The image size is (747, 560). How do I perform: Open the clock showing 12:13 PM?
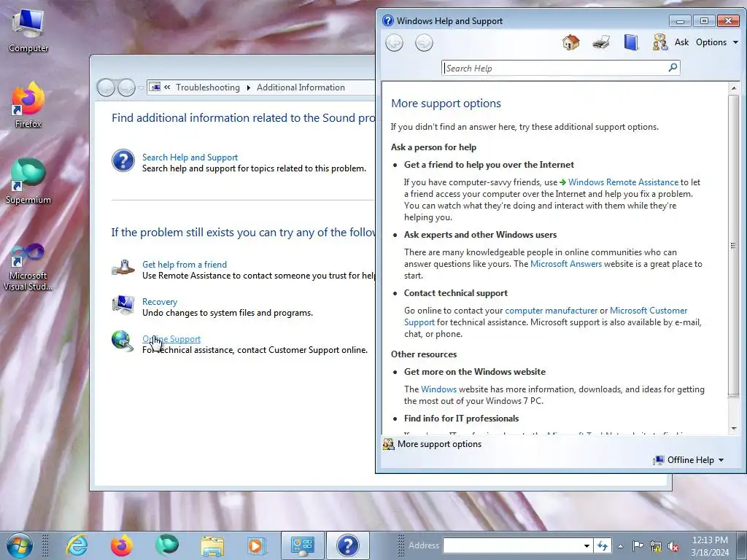(x=710, y=545)
